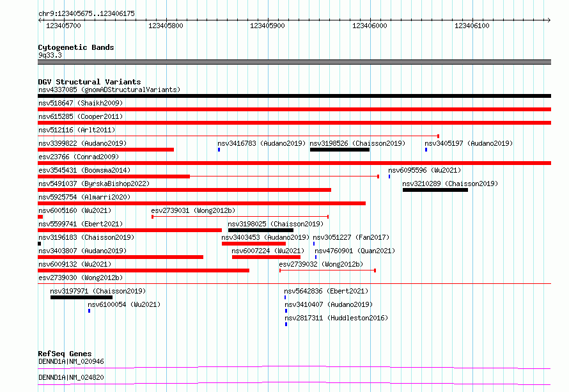Click ruler position 123406100
This screenshot has width=569, height=392.
tap(472, 26)
